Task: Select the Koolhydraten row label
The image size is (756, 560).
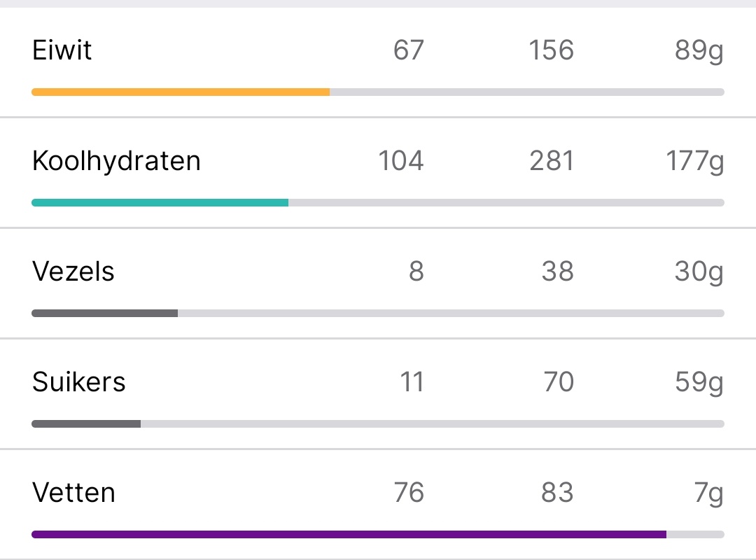Action: point(116,161)
